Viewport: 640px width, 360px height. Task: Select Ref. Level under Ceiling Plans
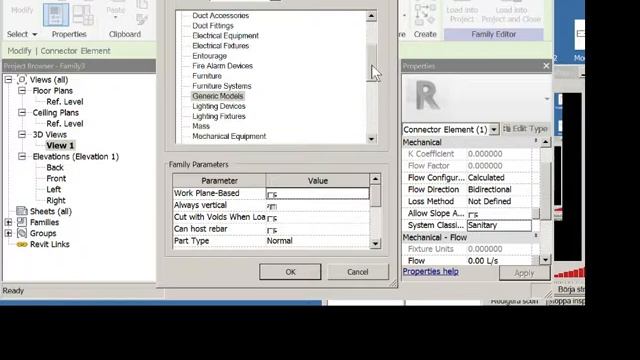64,124
